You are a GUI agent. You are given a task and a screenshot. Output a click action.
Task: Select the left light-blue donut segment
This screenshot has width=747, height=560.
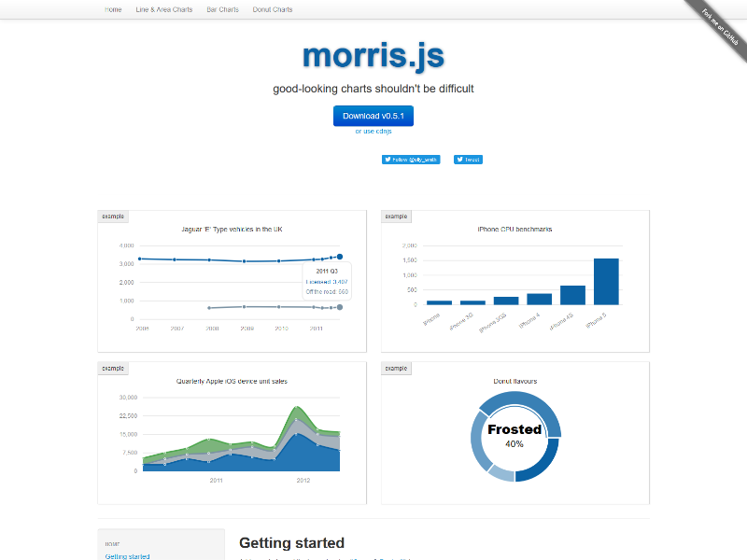pyautogui.click(x=478, y=441)
